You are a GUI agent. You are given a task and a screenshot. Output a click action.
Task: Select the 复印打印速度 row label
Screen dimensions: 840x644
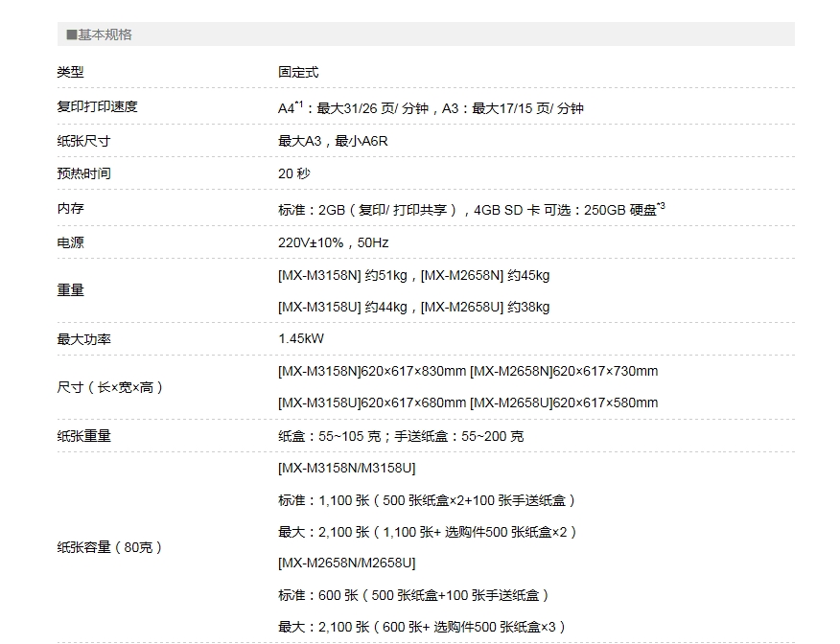tap(97, 106)
